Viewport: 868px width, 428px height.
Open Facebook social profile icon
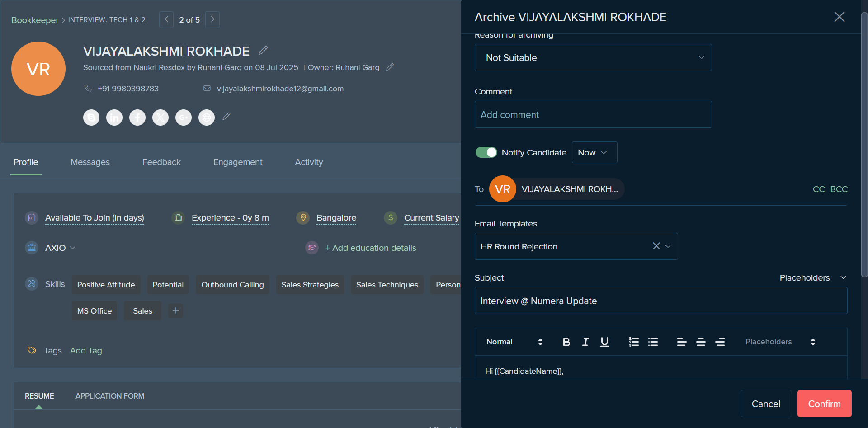pyautogui.click(x=137, y=118)
